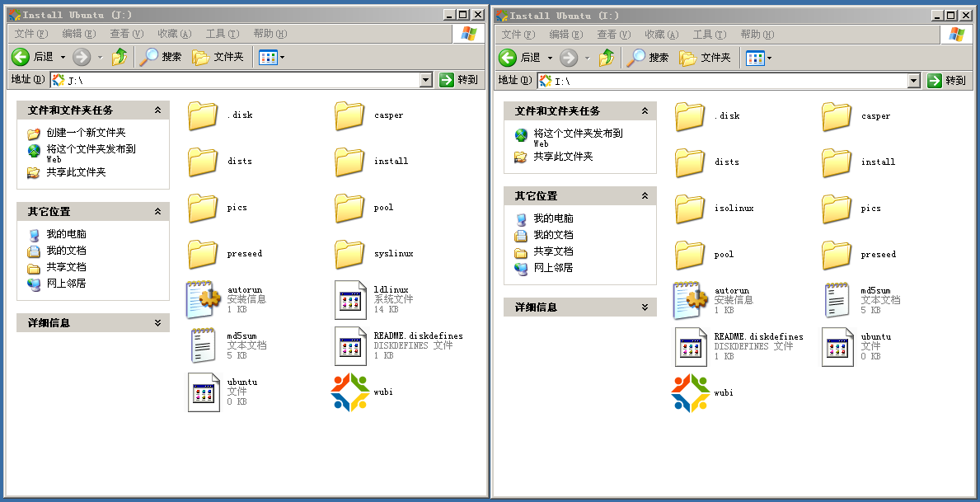The image size is (980, 502).
Task: Select the dists folder in I: window
Action: tap(707, 162)
